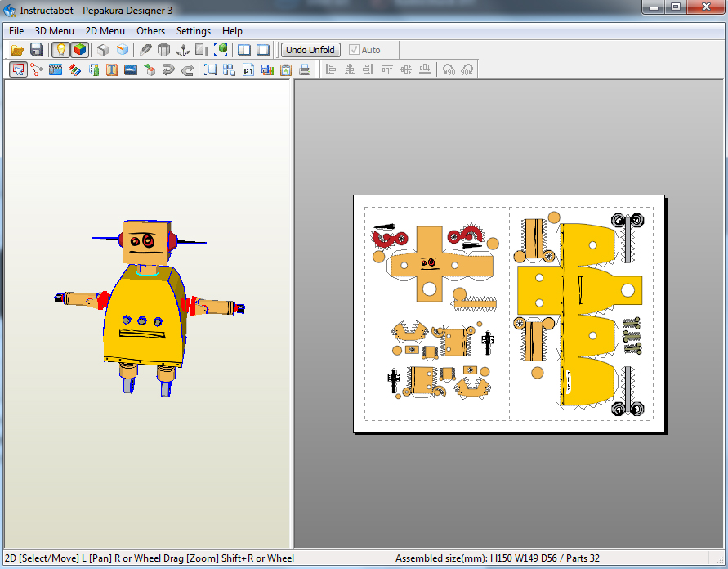Click the align top icon
Screen dimensions: 728x569
386,69
